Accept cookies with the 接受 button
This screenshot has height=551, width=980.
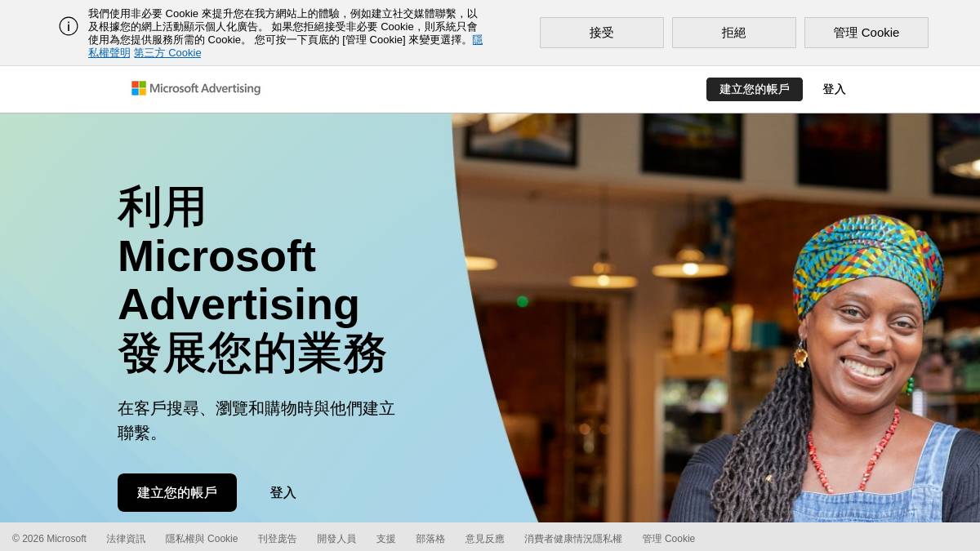point(602,33)
